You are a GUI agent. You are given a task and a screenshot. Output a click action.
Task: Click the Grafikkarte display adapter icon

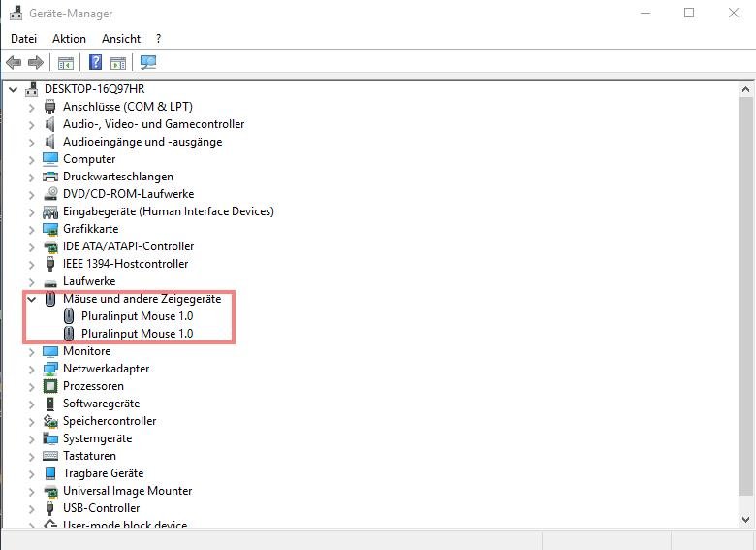50,229
